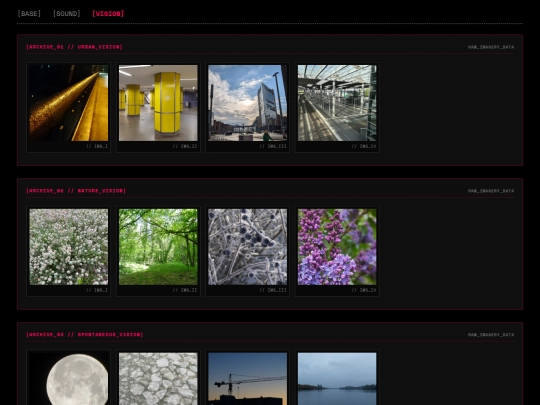Click the IMG_III caption under frosted berries

273,290
